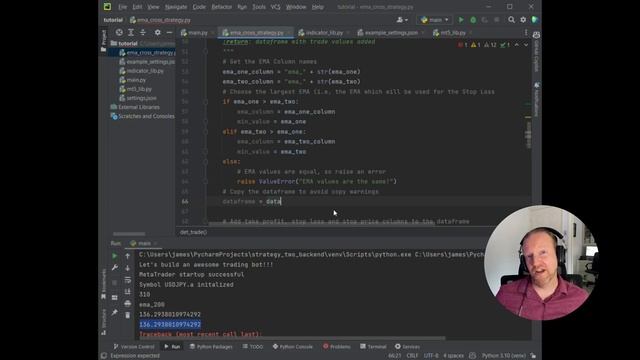Expand all in Project panel
The image size is (640, 360).
pyautogui.click(x=131, y=32)
